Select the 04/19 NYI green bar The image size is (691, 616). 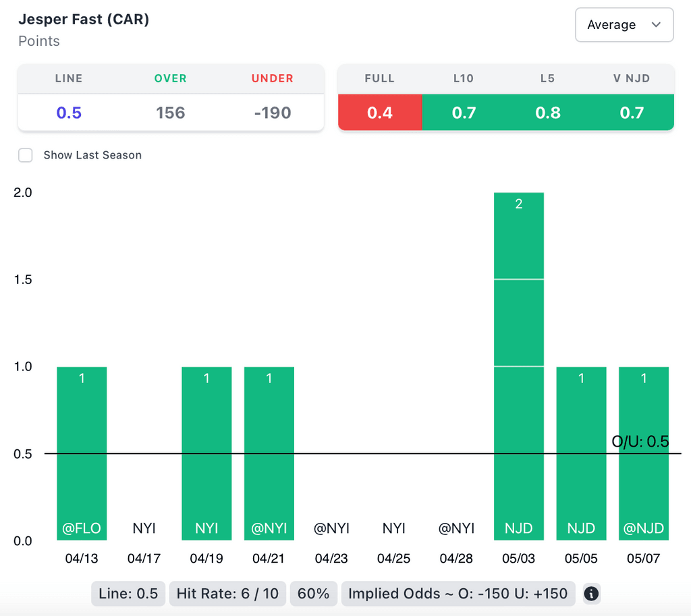[x=206, y=453]
